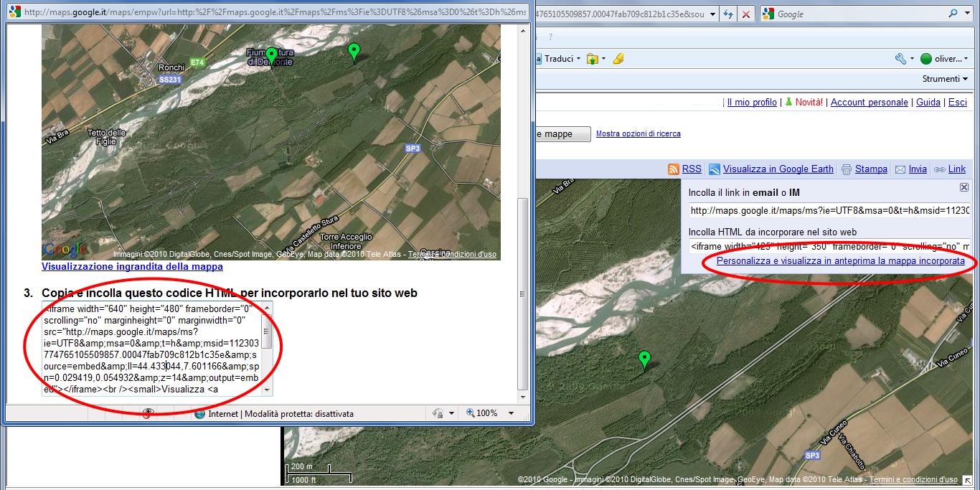Open the address bar history dropdown

click(712, 14)
